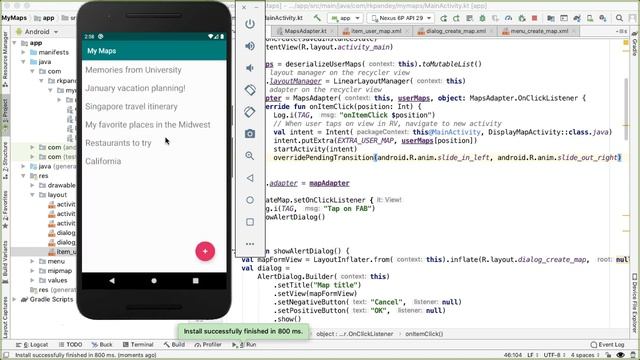Collapse the res folder
640x360 pixels.
point(24,176)
